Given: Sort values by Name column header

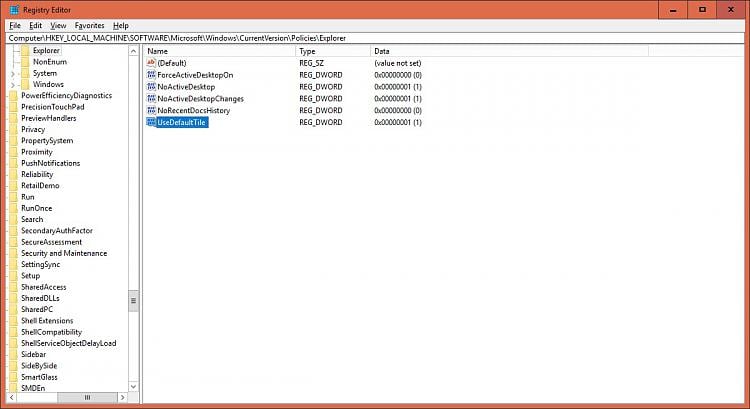Looking at the screenshot, I should click(220, 51).
